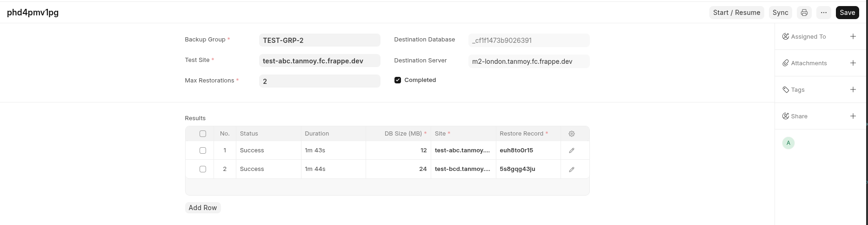
Task: Click the Start / Resume button
Action: pyautogui.click(x=736, y=13)
